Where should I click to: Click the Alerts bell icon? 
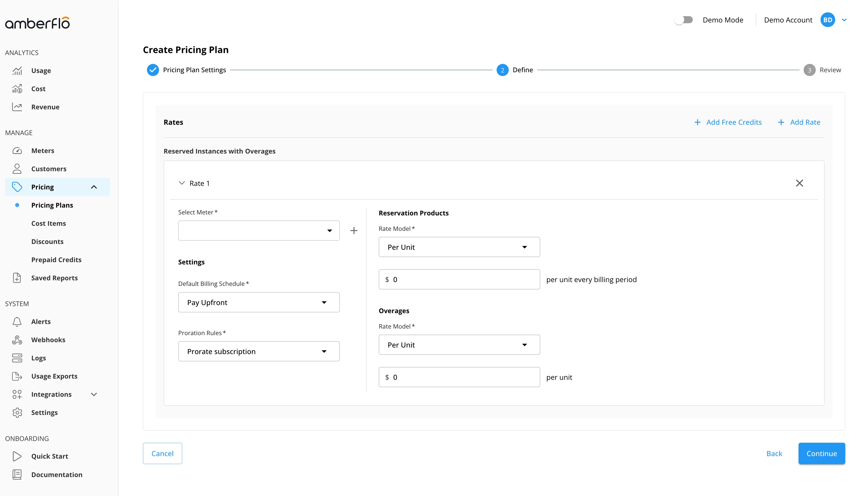coord(17,321)
